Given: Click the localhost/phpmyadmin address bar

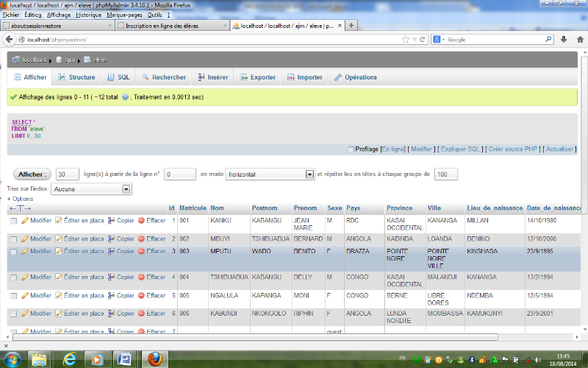Looking at the screenshot, I should coord(210,40).
